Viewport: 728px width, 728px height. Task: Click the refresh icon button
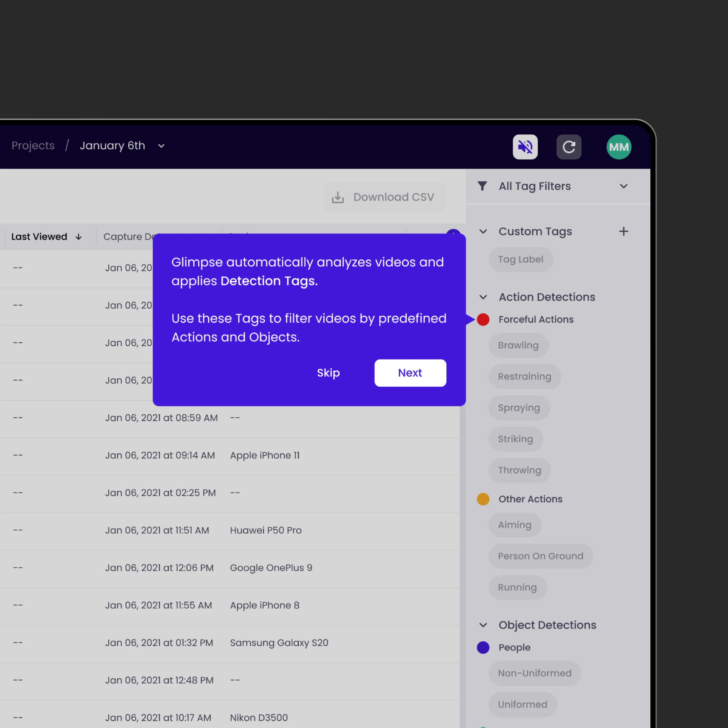[x=569, y=147]
